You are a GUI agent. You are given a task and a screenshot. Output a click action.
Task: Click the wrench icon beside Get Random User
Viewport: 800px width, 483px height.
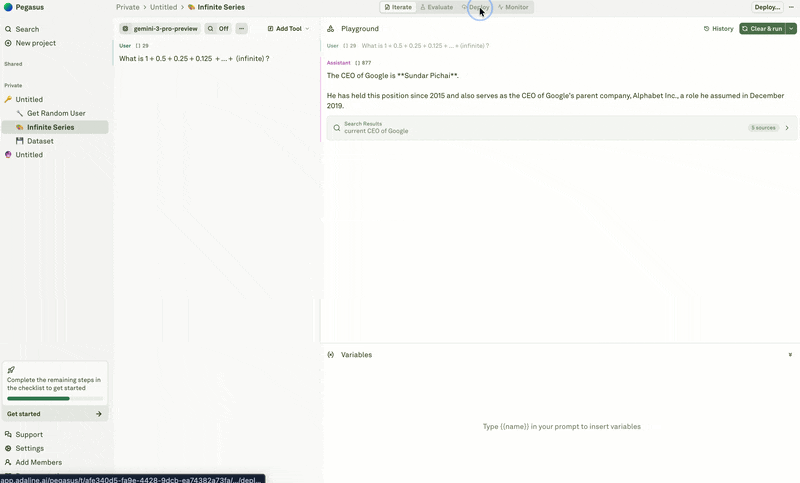coord(20,113)
